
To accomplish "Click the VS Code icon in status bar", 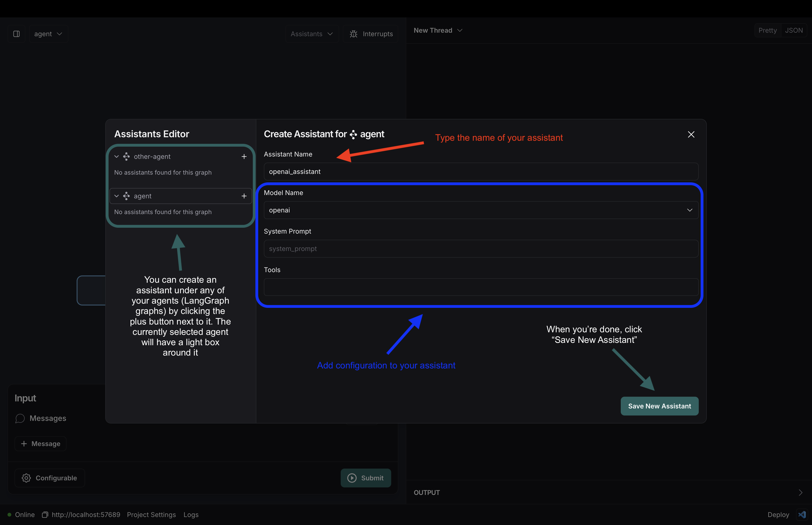I will coord(802,514).
